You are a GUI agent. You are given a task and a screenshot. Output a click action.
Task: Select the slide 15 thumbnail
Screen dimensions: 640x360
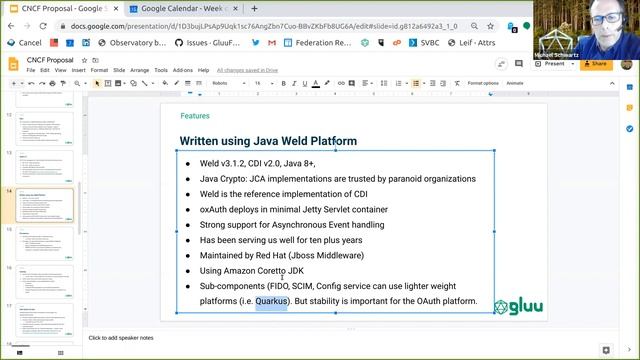(x=44, y=244)
